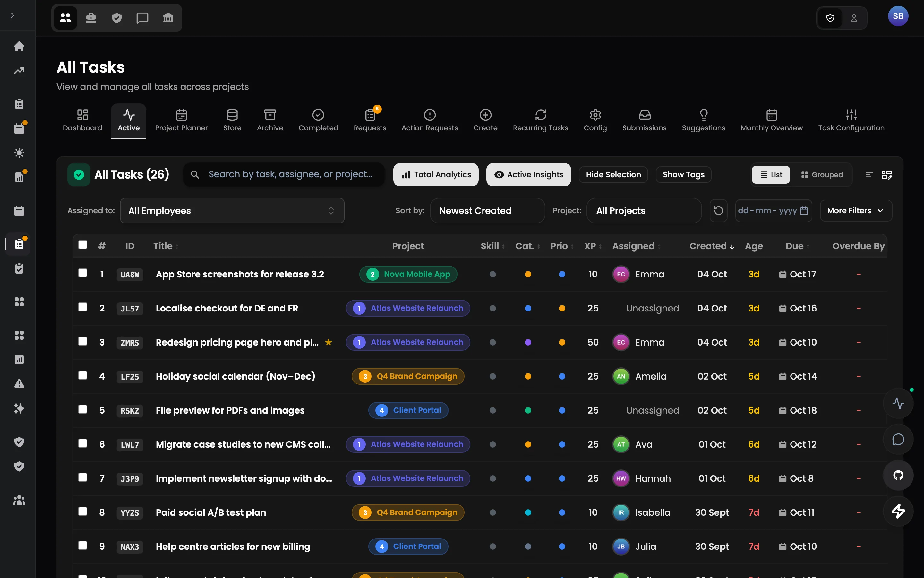This screenshot has height=578, width=924.
Task: Open the Newest Created sort dropdown
Action: click(487, 211)
